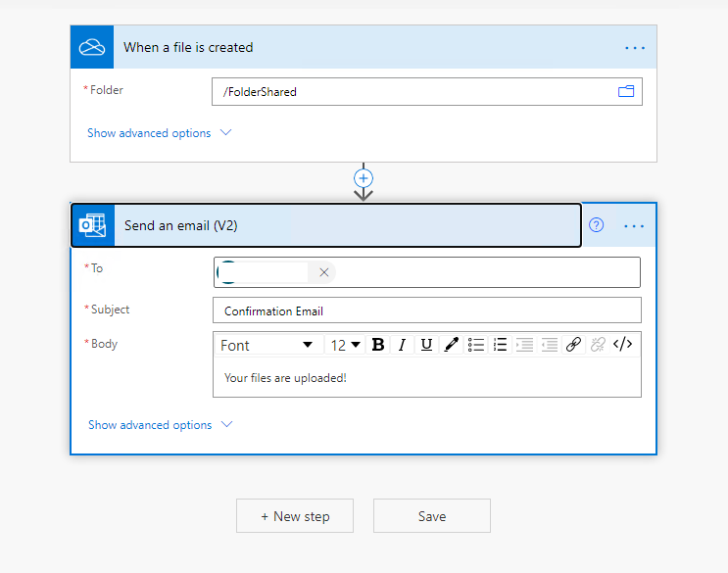Click the chevron beside trigger advanced options

tap(225, 132)
